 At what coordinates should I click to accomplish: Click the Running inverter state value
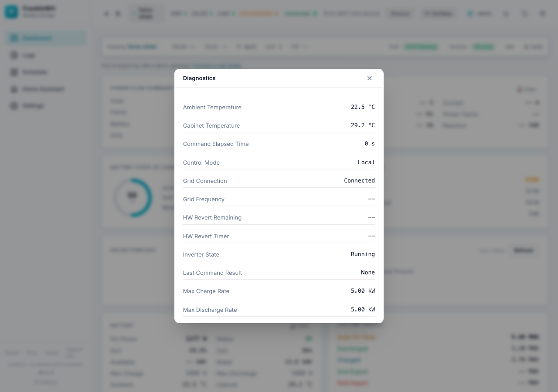click(x=363, y=254)
